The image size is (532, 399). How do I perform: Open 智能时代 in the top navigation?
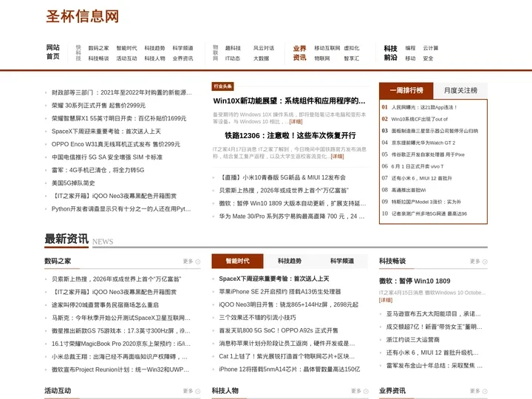[x=126, y=48]
